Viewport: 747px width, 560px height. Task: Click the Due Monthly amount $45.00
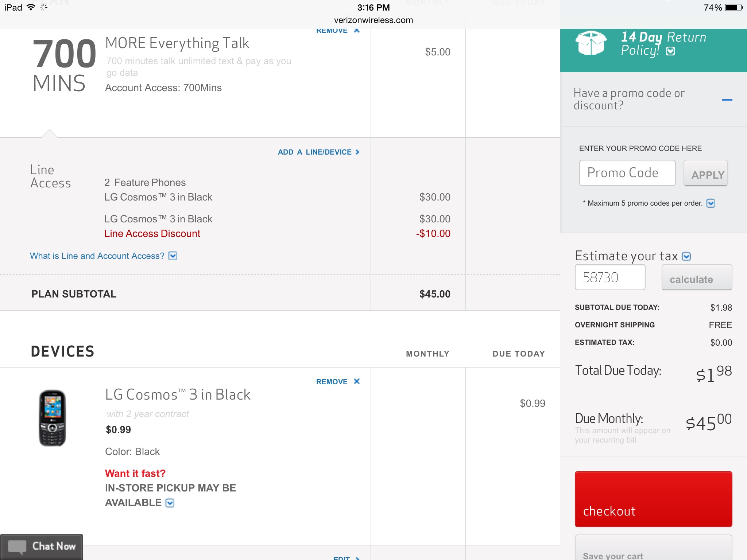coord(708,422)
